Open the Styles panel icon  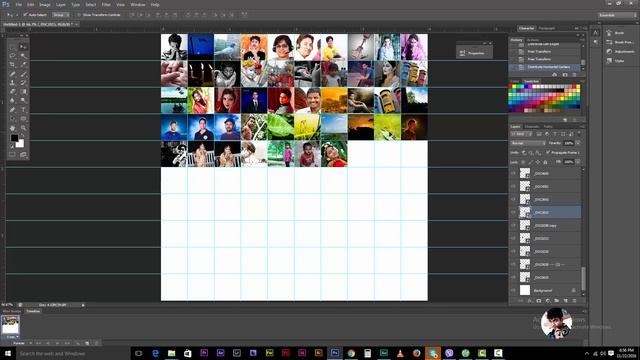609,60
